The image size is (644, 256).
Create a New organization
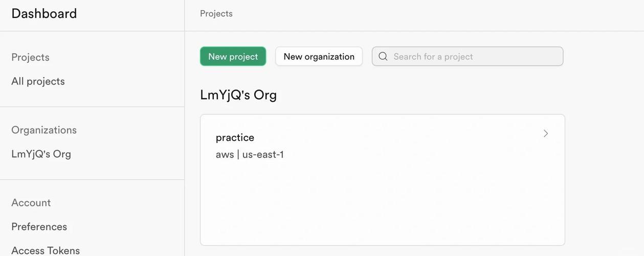click(x=319, y=56)
